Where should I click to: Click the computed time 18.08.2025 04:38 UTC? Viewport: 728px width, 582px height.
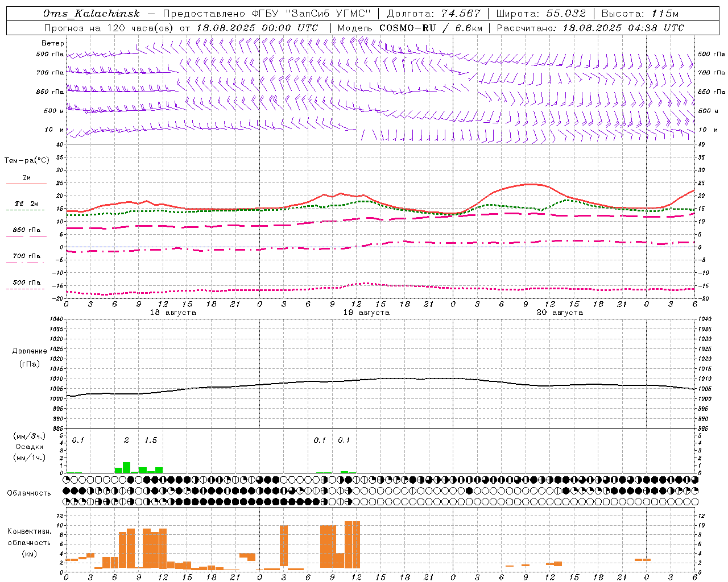[623, 28]
